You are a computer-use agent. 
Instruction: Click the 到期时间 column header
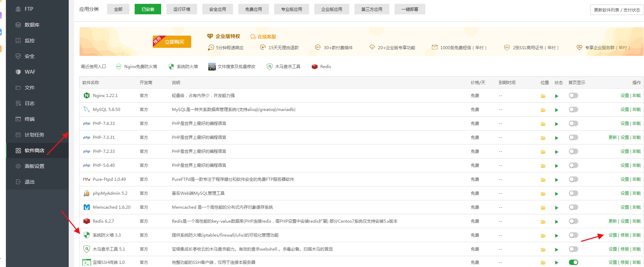(507, 83)
